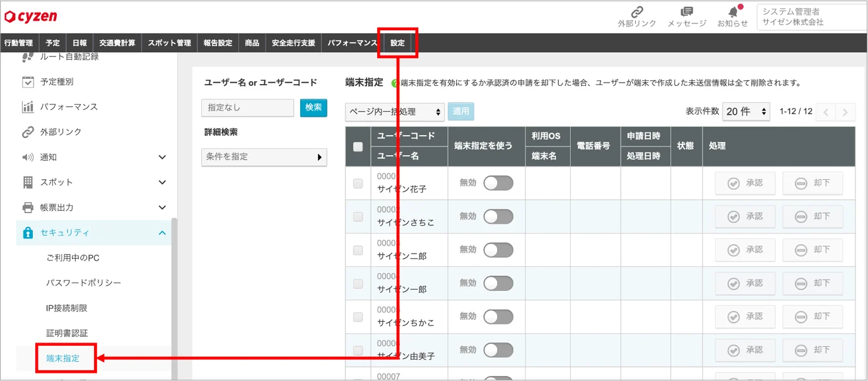
Task: Open 端末指定 in sidebar
Action: click(x=63, y=358)
